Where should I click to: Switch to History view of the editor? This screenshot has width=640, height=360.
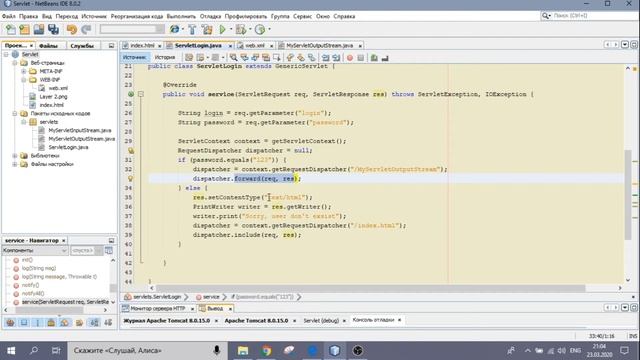pyautogui.click(x=165, y=58)
